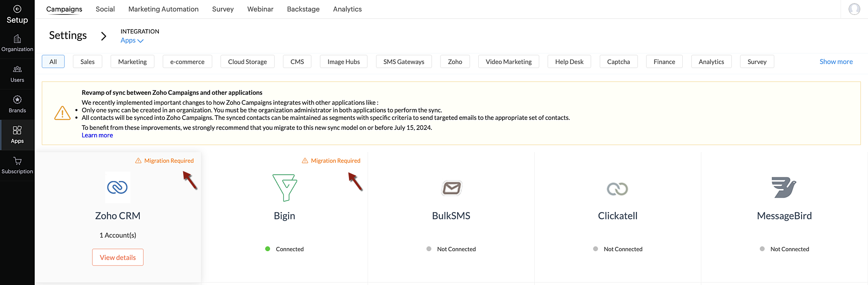Click the Zoho CRM card title
Viewport: 868px width, 285px height.
click(118, 216)
